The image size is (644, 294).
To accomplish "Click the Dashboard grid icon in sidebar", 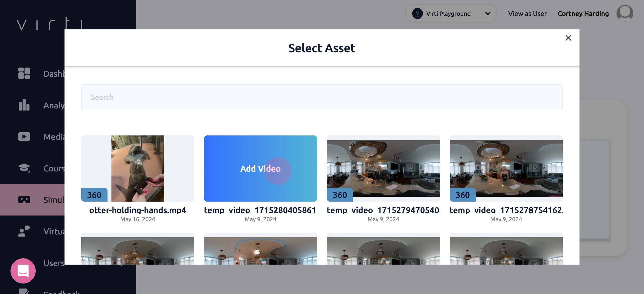I will point(24,73).
